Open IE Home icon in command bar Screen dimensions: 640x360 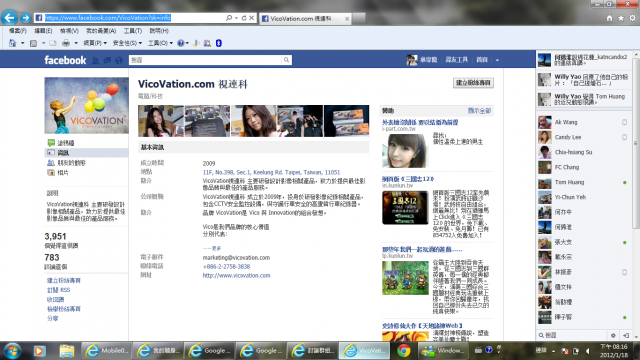click(x=13, y=43)
